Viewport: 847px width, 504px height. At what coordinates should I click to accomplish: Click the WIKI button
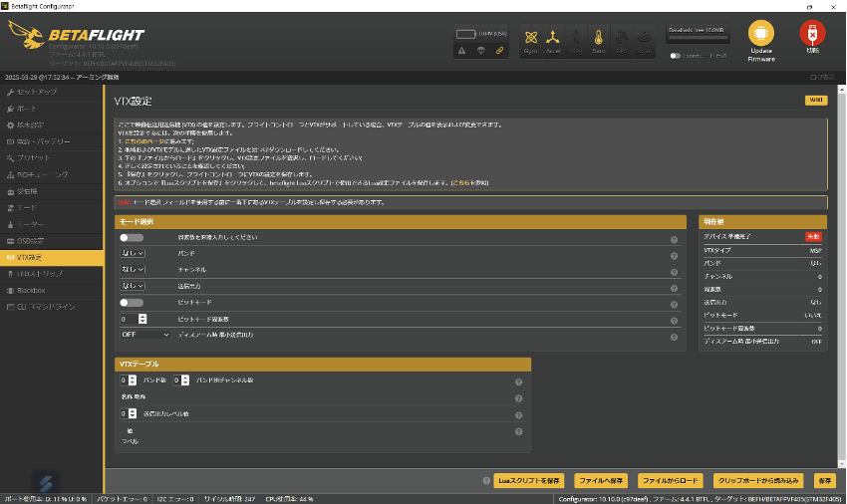coord(816,100)
